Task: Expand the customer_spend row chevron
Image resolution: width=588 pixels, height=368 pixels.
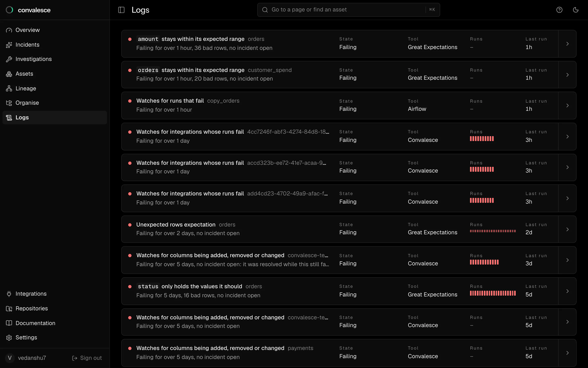Action: [x=567, y=75]
